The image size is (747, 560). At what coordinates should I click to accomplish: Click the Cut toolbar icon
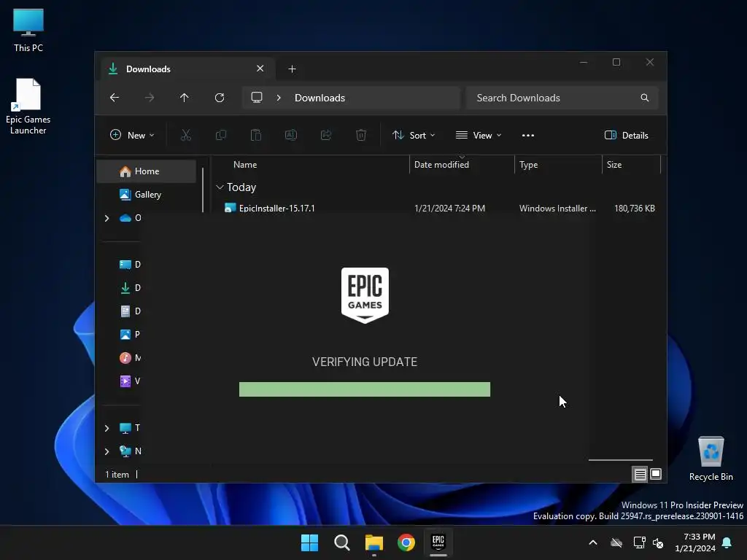tap(186, 135)
